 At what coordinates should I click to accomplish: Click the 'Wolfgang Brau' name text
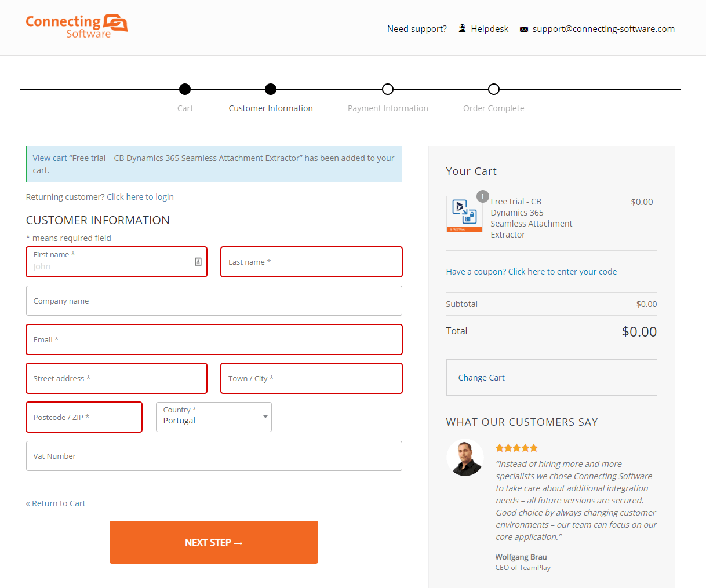[x=521, y=557]
